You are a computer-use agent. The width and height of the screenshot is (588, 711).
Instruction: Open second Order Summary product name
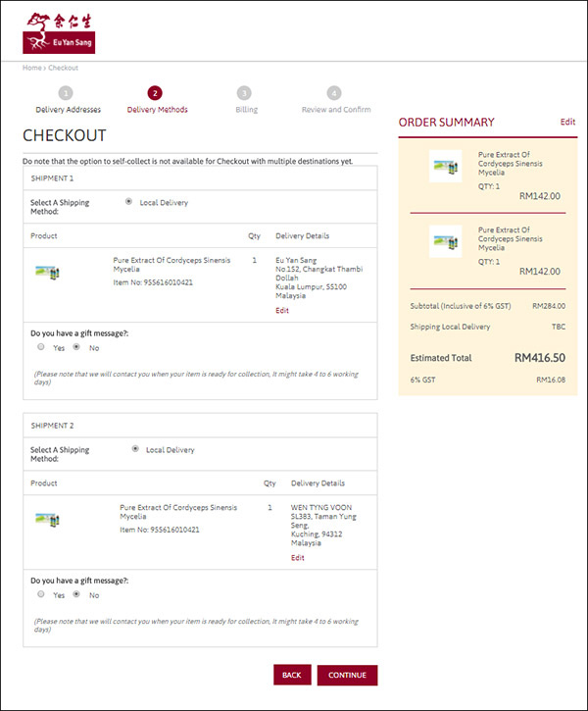coord(510,238)
